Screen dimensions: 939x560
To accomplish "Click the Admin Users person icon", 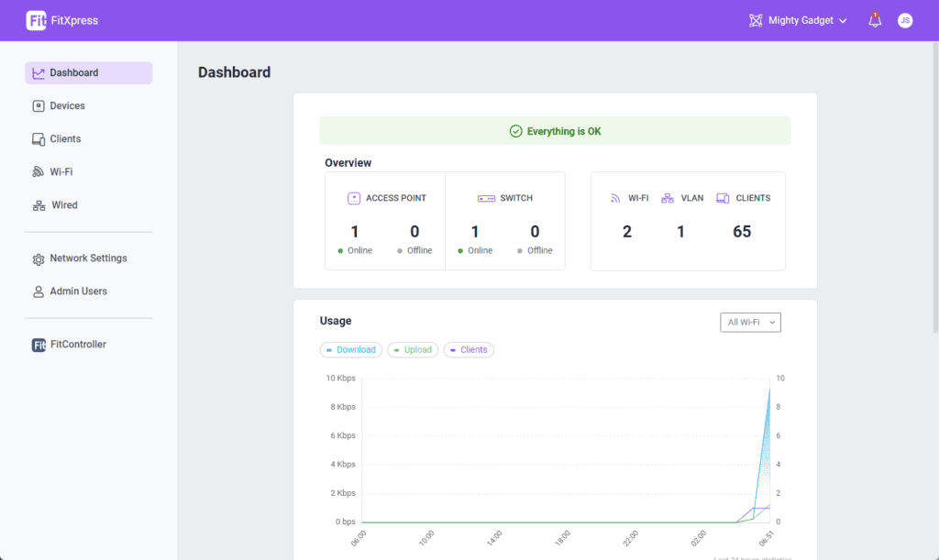I will pos(39,291).
